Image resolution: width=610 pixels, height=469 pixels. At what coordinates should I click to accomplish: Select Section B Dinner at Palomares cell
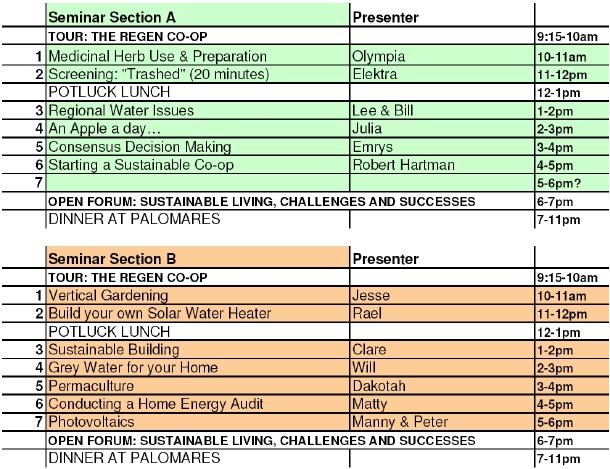[x=197, y=458]
